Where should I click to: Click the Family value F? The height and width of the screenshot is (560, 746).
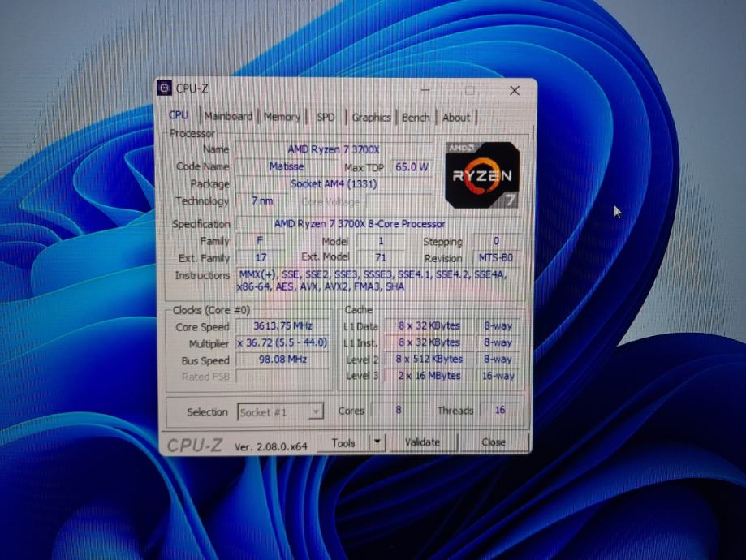(x=260, y=241)
